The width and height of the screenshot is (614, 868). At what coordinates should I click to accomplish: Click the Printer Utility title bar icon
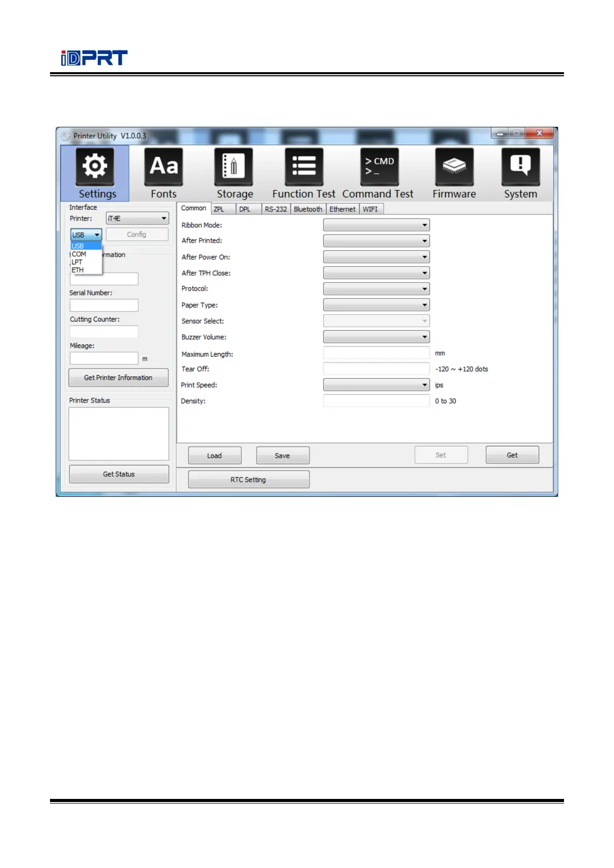(x=65, y=136)
